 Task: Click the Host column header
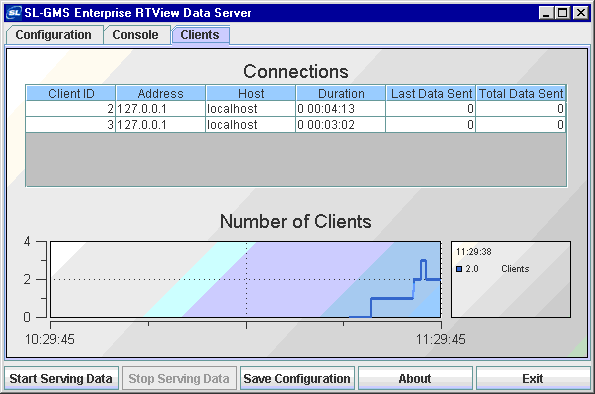[x=251, y=93]
